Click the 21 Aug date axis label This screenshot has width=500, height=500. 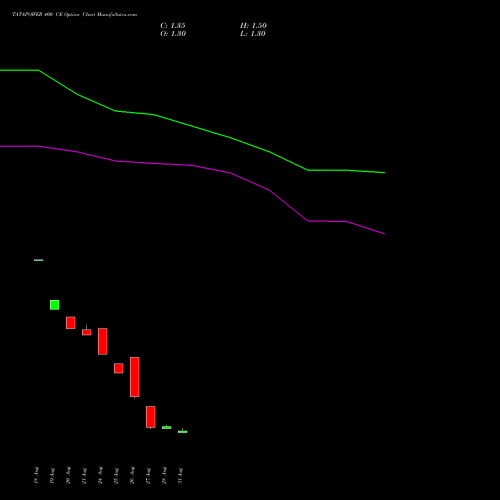[84, 475]
